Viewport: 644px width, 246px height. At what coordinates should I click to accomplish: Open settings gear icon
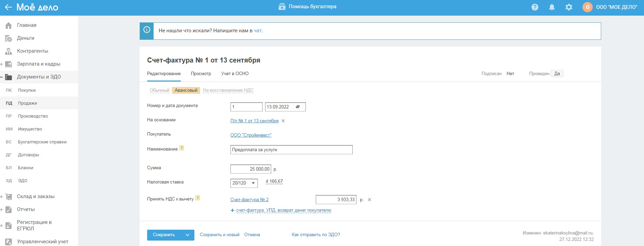pos(569,7)
